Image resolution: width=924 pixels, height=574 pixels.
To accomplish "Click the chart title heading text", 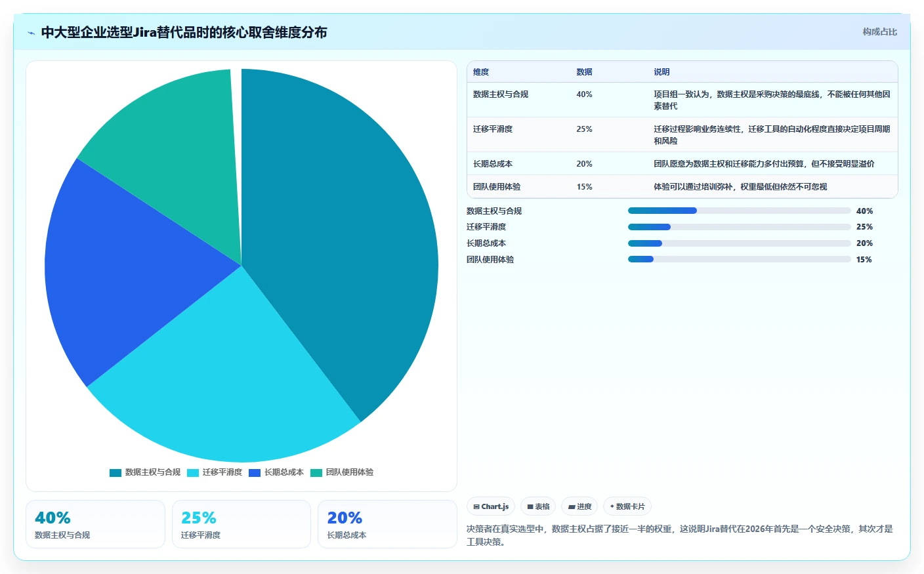I will (184, 33).
